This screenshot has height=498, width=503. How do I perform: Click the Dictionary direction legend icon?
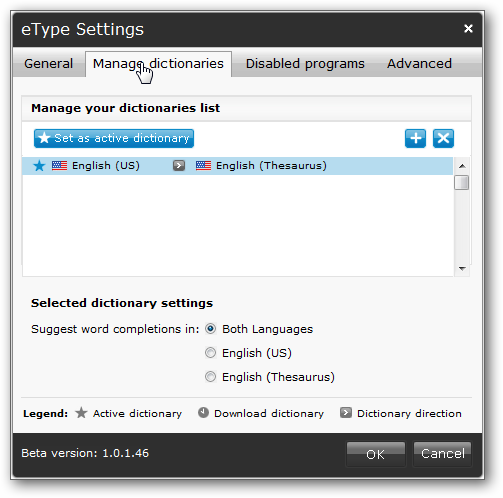point(346,413)
